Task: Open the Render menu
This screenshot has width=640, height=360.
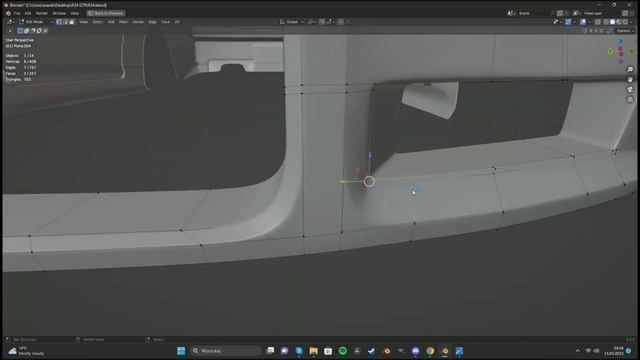Action: [42, 13]
